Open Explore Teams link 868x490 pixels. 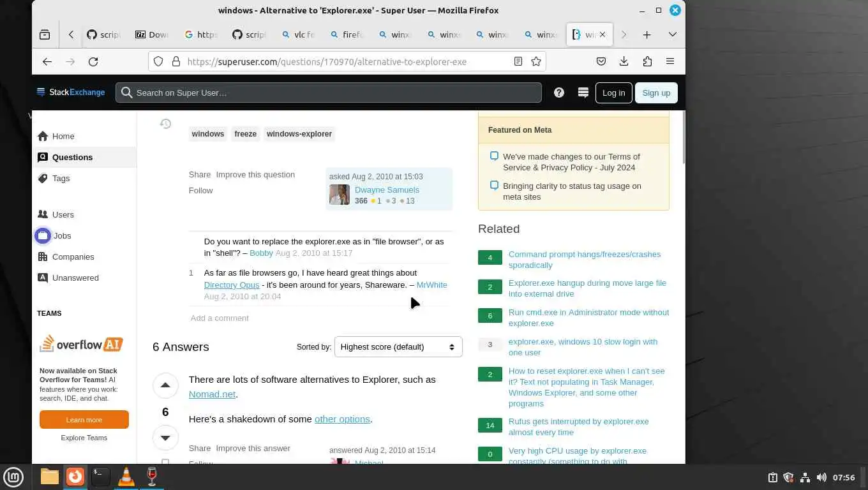84,438
